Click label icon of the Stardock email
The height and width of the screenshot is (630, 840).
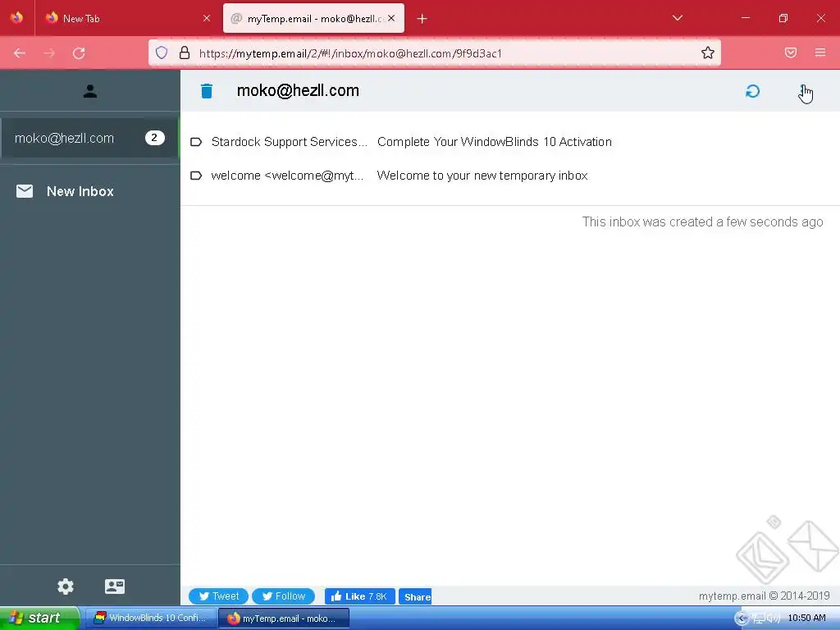tap(196, 142)
